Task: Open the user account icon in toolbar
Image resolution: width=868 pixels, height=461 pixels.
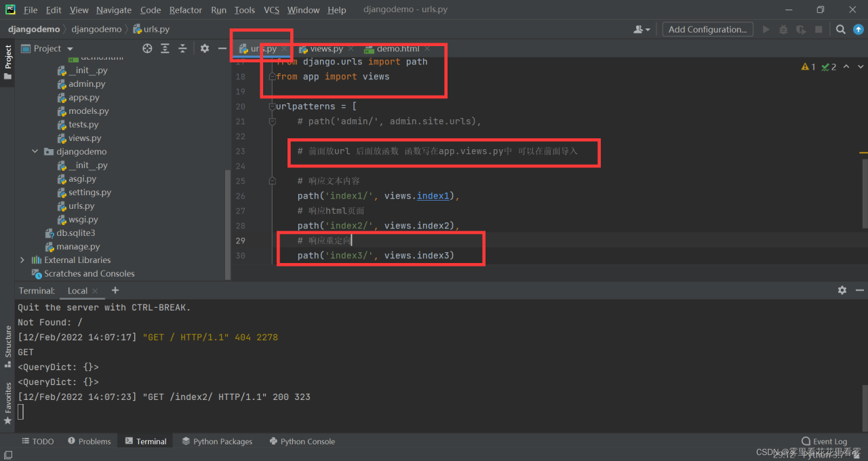Action: tap(641, 29)
